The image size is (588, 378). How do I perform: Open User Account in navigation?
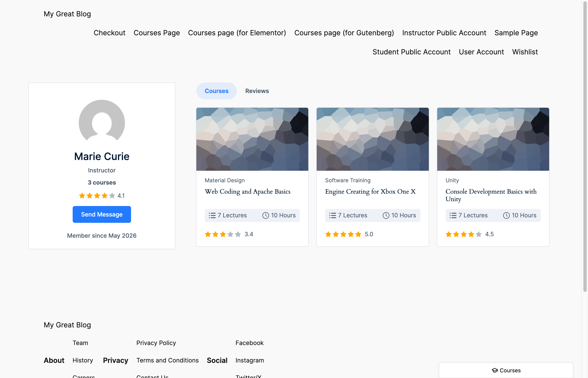[481, 52]
